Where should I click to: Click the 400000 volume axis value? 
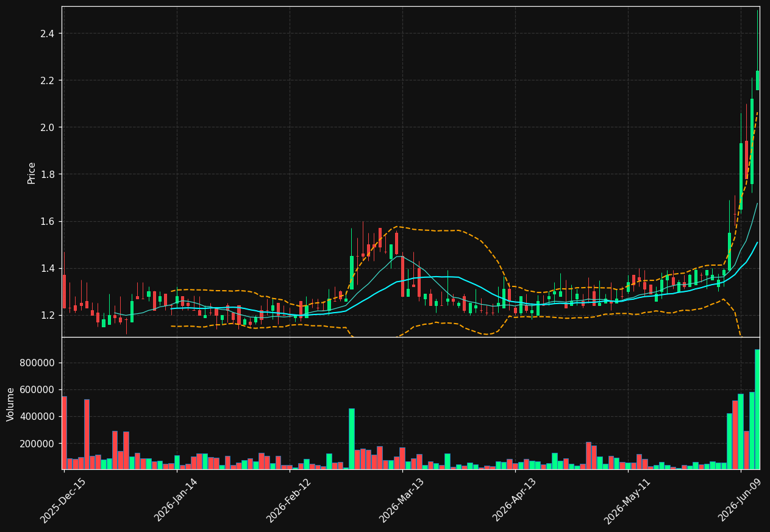(x=38, y=417)
